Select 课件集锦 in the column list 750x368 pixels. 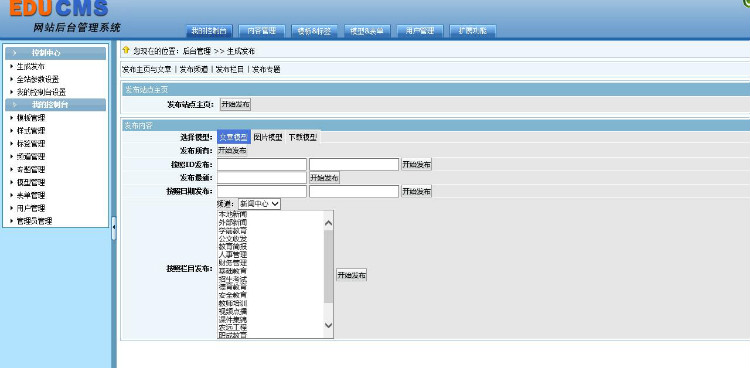pos(233,319)
